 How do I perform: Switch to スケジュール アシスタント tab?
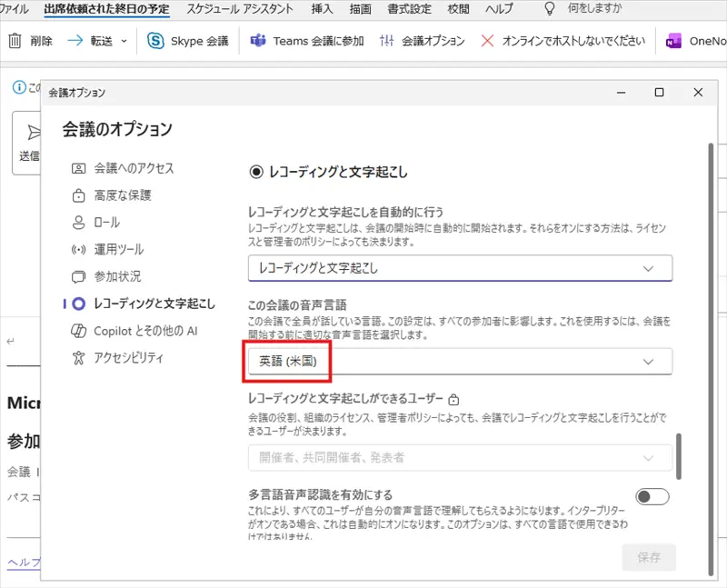tap(240, 9)
